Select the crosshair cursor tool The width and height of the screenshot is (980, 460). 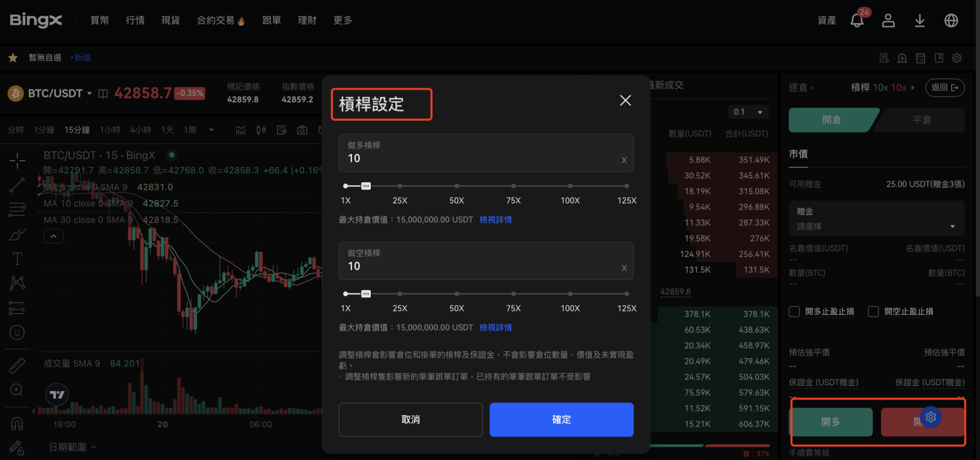tap(17, 160)
